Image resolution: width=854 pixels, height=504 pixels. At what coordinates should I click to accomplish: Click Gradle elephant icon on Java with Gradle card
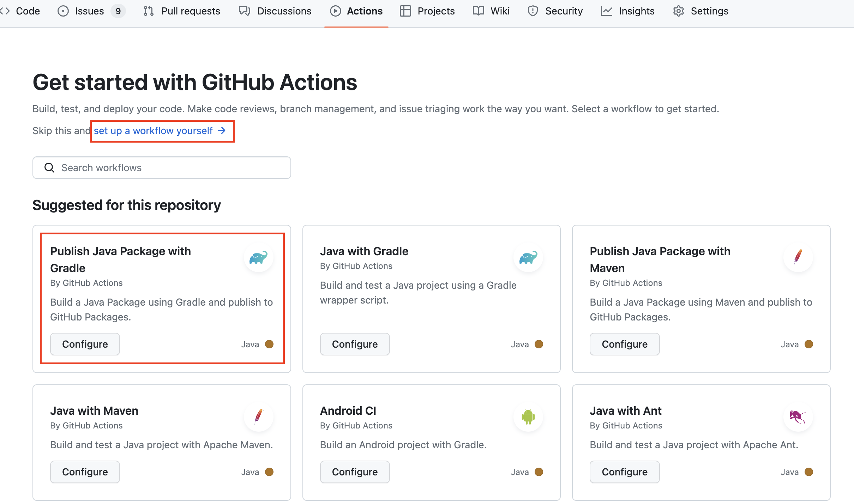coord(528,258)
